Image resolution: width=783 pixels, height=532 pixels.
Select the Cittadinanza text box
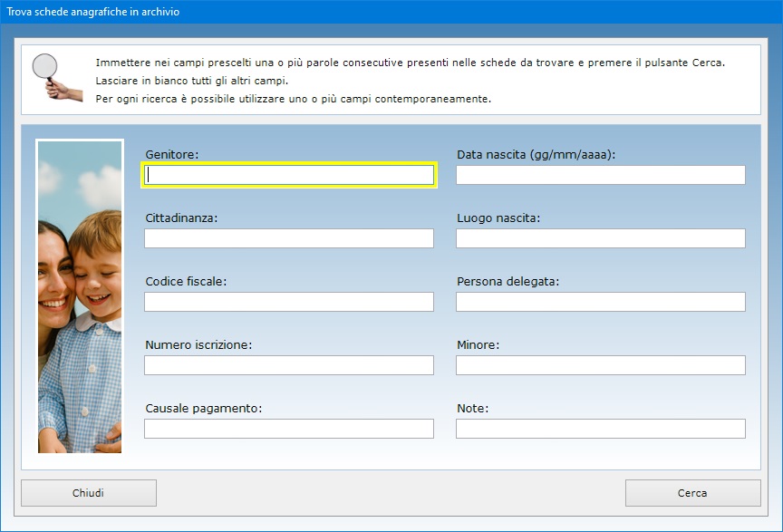tap(289, 238)
